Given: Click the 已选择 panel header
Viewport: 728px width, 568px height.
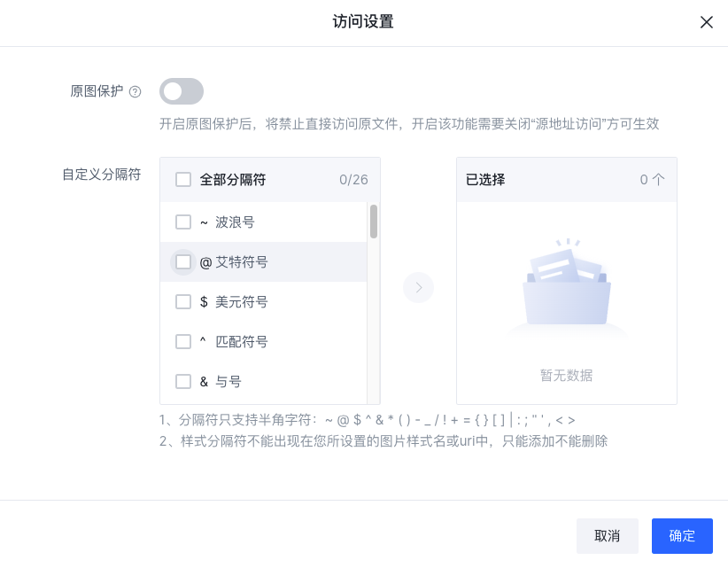Looking at the screenshot, I should coord(567,180).
